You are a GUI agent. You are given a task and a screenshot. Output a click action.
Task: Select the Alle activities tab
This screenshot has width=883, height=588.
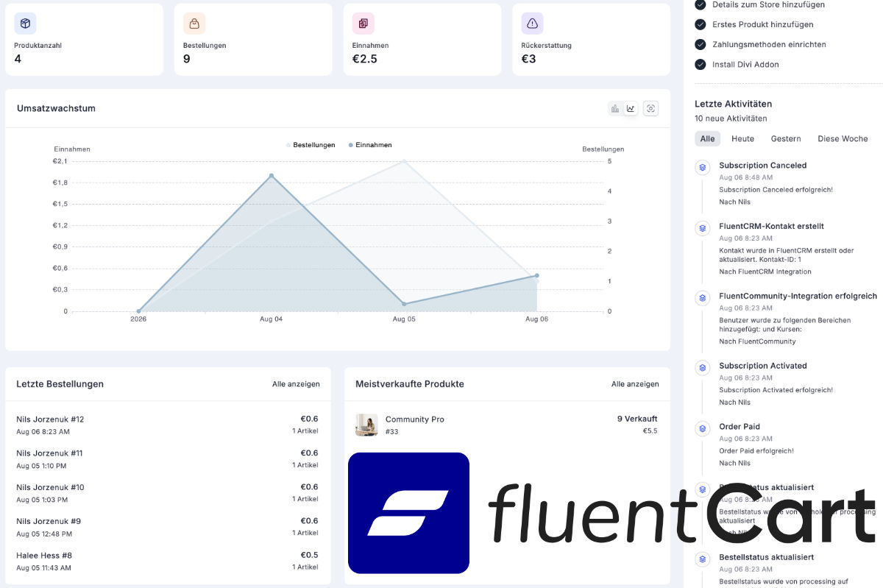707,138
